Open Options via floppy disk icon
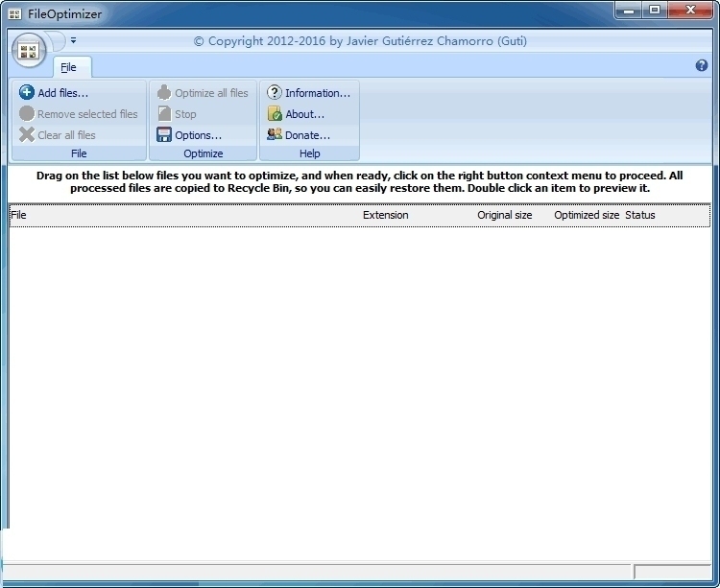 coord(164,135)
